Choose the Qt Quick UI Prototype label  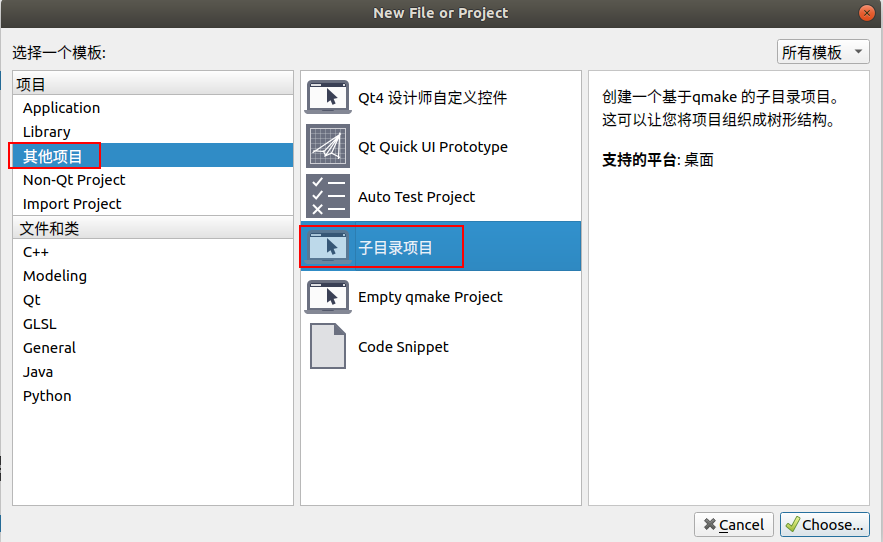click(x=432, y=147)
